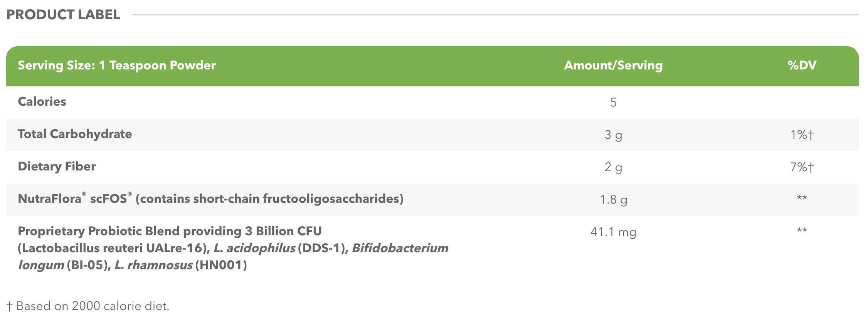Select Proprietary Probiotic Blend heading text

pyautogui.click(x=170, y=231)
